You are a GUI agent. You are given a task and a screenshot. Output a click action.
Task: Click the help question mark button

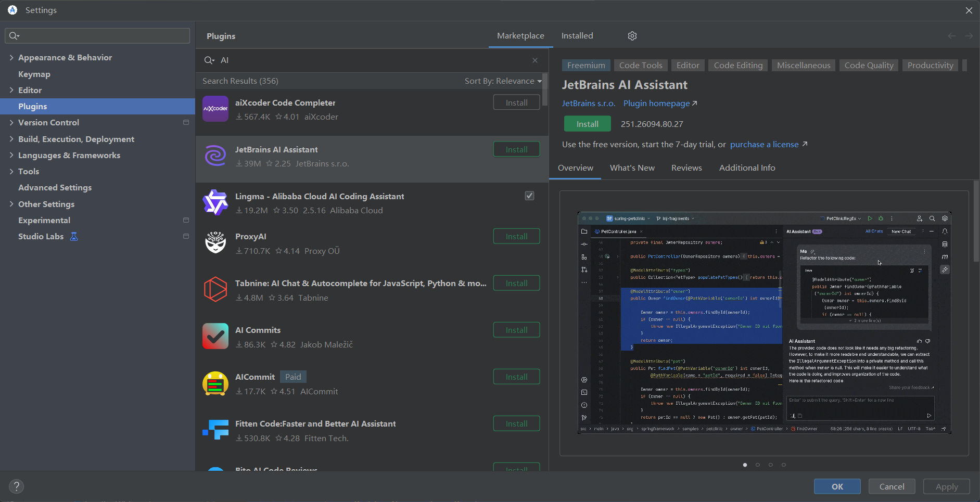pyautogui.click(x=16, y=486)
